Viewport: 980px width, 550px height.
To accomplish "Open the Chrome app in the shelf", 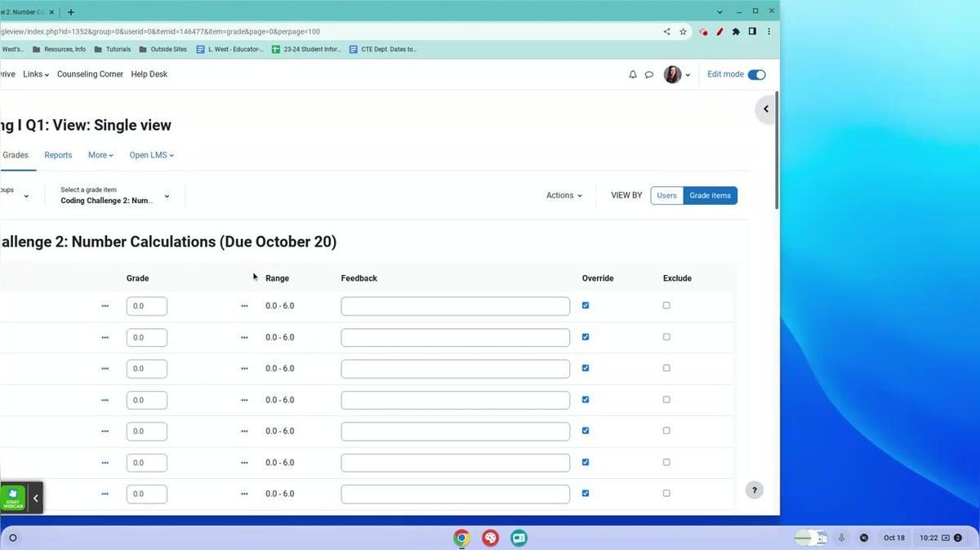I will click(x=461, y=538).
